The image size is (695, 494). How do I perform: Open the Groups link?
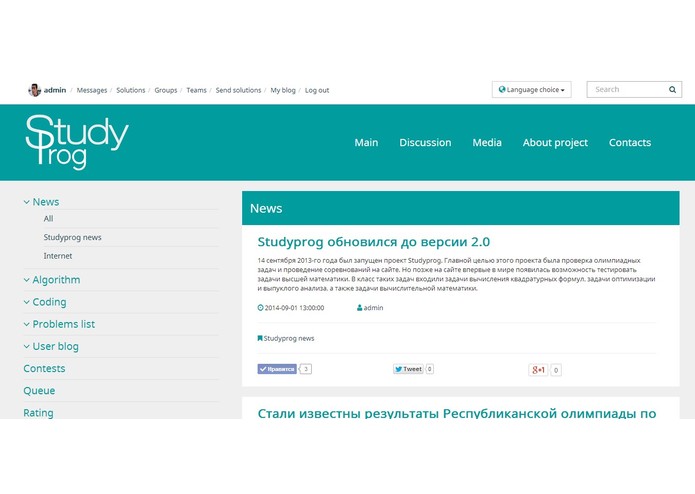tap(166, 90)
